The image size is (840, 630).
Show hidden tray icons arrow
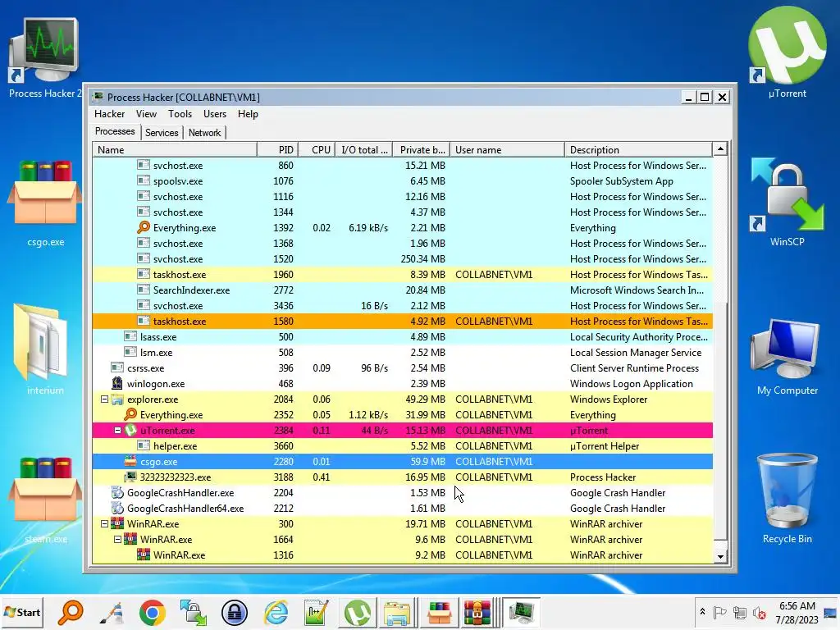click(702, 612)
